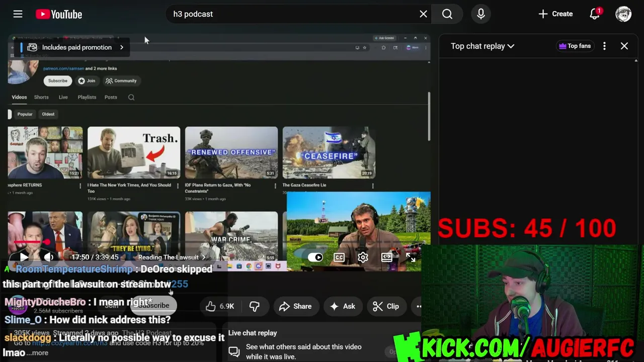Open the account avatar menu
The width and height of the screenshot is (644, 362).
pyautogui.click(x=623, y=14)
